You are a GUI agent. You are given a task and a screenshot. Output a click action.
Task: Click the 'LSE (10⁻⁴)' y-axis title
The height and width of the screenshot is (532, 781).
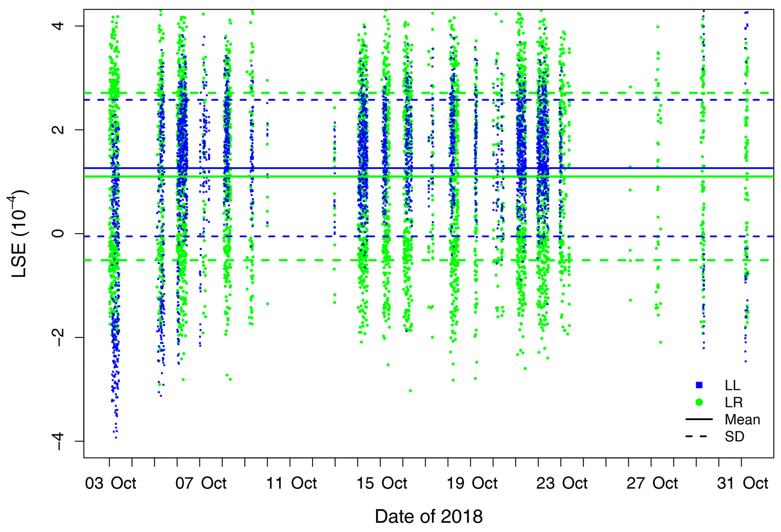19,234
